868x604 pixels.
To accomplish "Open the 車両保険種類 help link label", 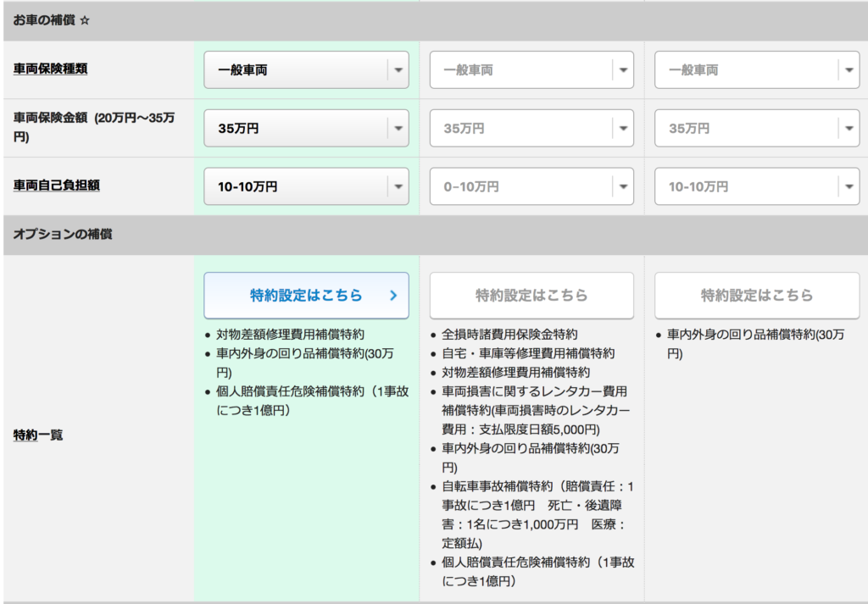I will pos(50,69).
